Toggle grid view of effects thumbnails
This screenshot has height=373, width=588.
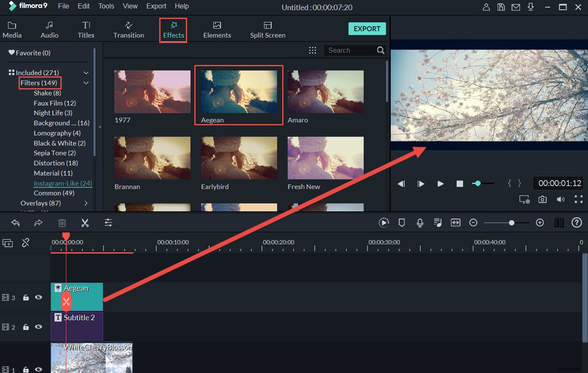(313, 50)
